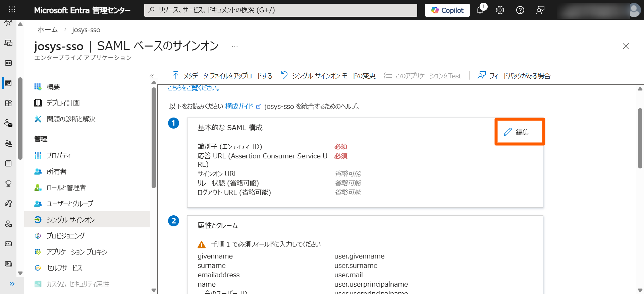
Task: Open the Copilot button
Action: tap(447, 10)
